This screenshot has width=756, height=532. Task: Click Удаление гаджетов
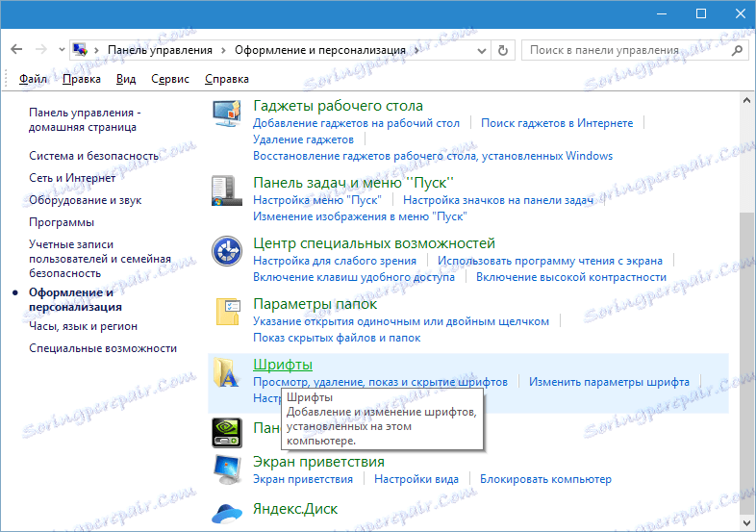point(303,139)
